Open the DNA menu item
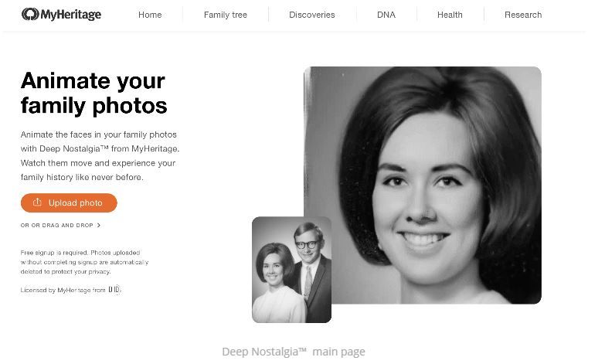 point(386,15)
